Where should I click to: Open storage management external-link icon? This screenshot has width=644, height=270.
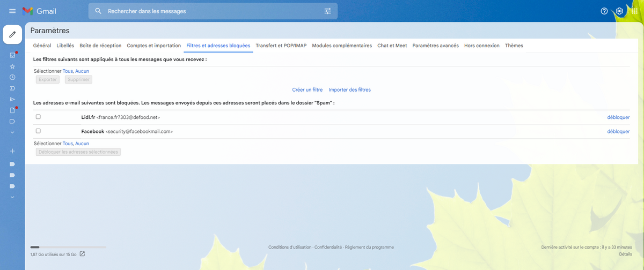(x=82, y=253)
